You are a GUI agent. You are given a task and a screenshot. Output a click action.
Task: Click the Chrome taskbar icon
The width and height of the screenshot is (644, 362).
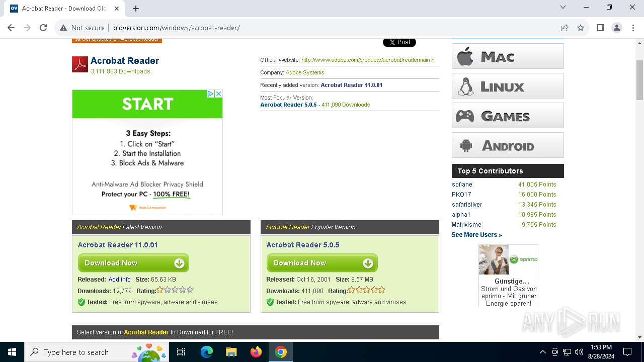tap(281, 352)
